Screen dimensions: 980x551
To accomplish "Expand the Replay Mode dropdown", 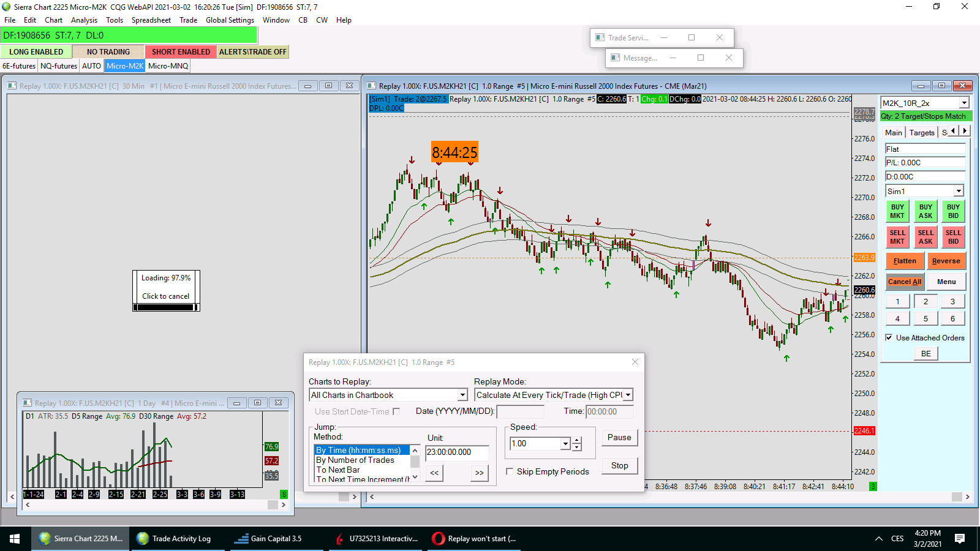I will 628,395.
